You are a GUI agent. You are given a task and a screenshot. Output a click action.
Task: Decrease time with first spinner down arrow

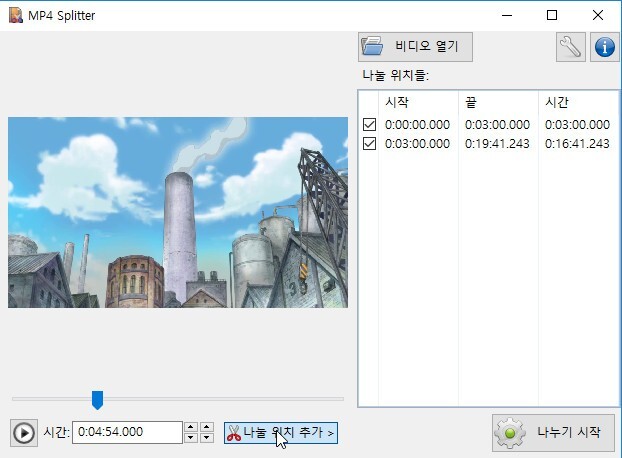191,438
